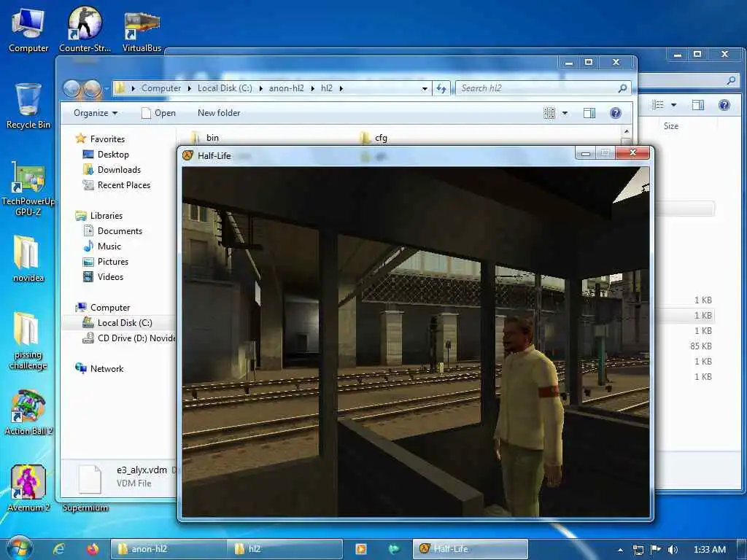
Task: Click Local Disk (C:) breadcrumb
Action: click(225, 88)
